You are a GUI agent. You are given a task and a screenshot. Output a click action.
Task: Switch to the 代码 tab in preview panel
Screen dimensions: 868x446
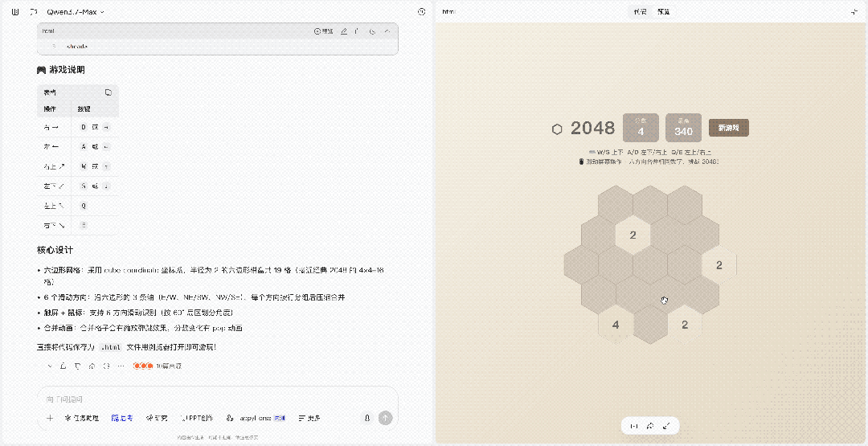pos(640,11)
